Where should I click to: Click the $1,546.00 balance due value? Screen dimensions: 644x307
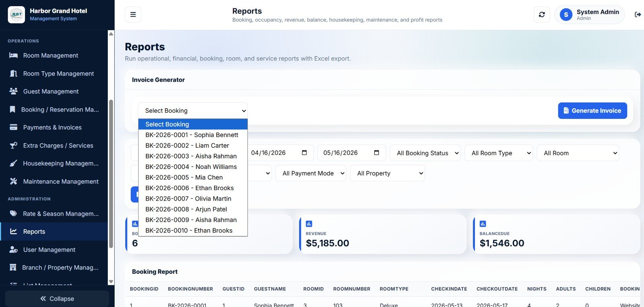pyautogui.click(x=502, y=243)
